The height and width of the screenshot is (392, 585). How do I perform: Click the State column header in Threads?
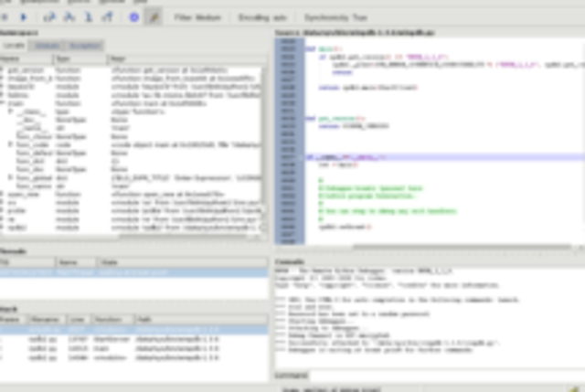(183, 262)
